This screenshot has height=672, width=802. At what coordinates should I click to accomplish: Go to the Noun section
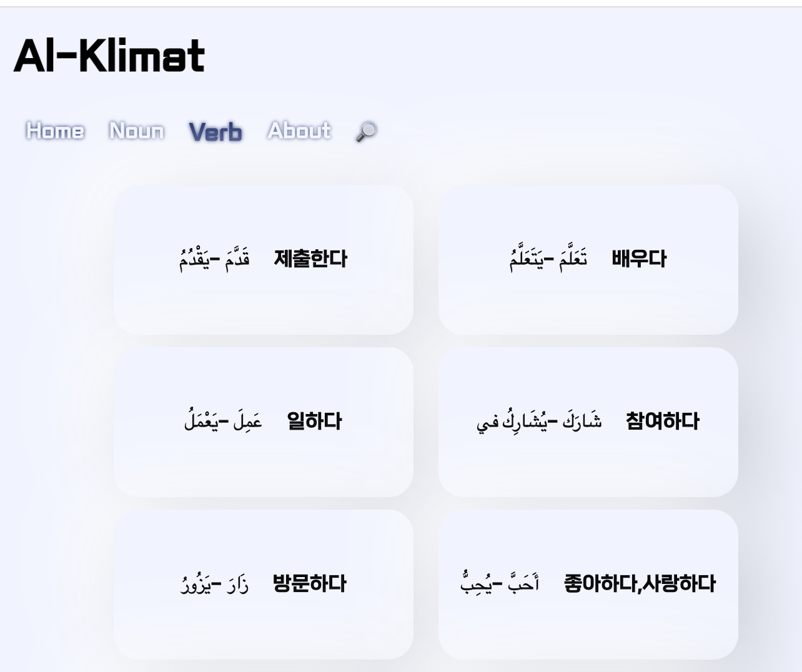click(136, 131)
